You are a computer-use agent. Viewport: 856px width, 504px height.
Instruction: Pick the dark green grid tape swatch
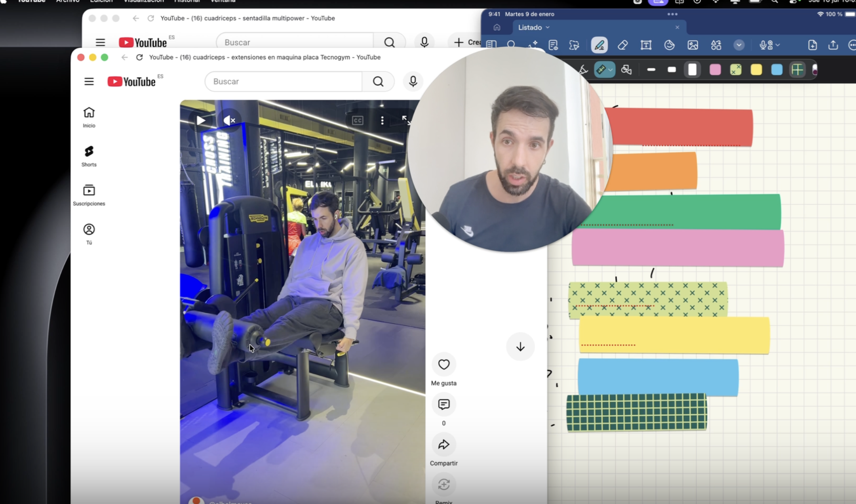pos(797,70)
